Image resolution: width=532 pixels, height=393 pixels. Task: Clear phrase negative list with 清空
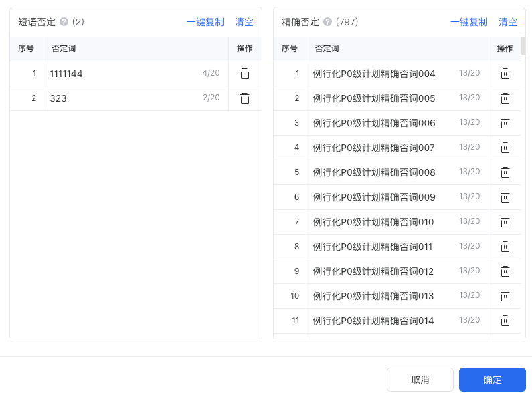244,22
